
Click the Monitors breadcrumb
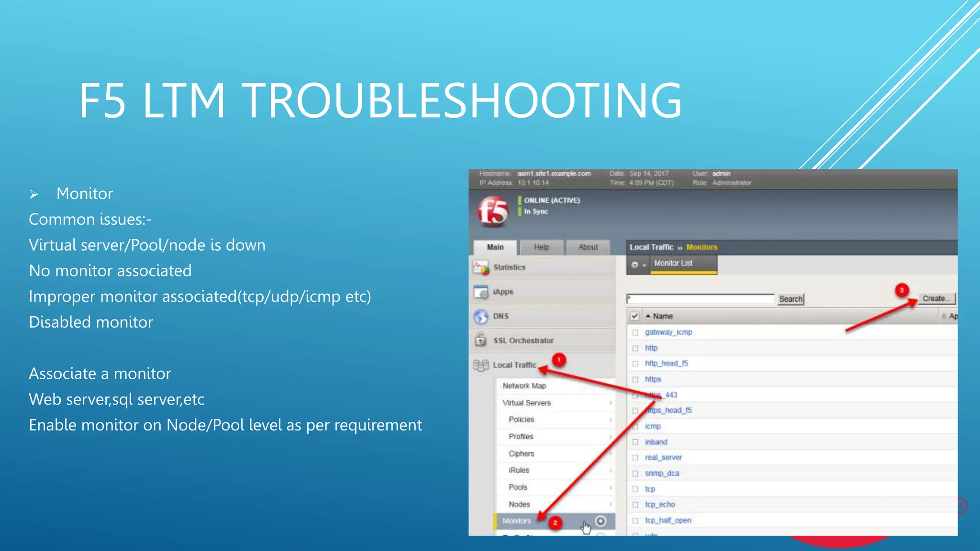point(702,247)
